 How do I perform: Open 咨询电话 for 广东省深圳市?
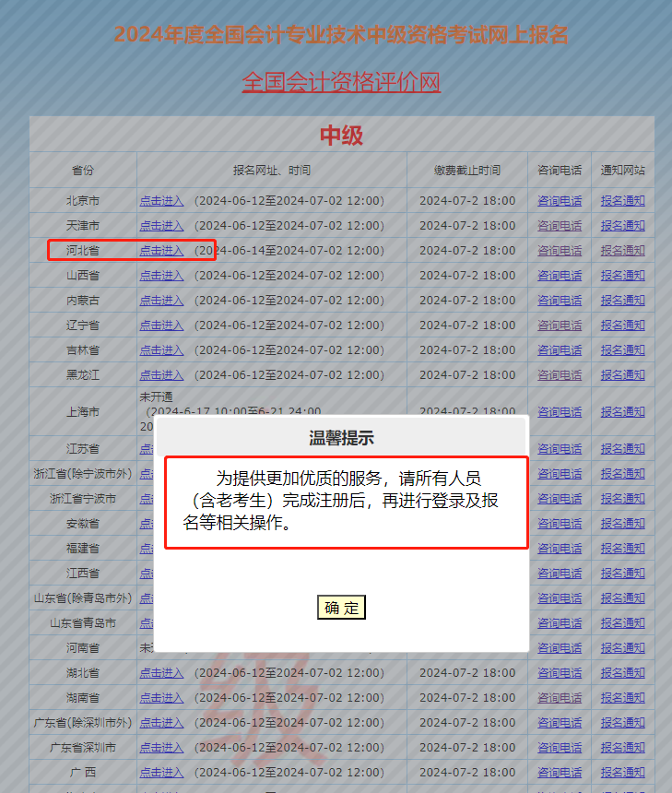tap(560, 747)
